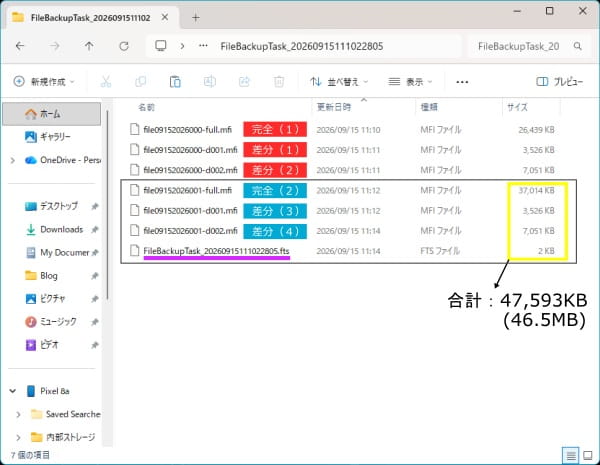
Task: Click the Rename icon in toolbar
Action: click(209, 82)
